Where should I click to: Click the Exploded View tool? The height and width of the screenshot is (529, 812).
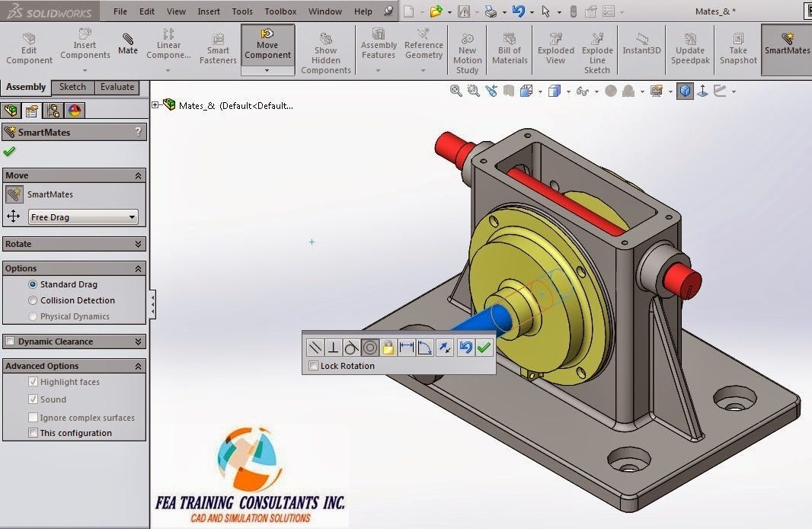pos(555,49)
